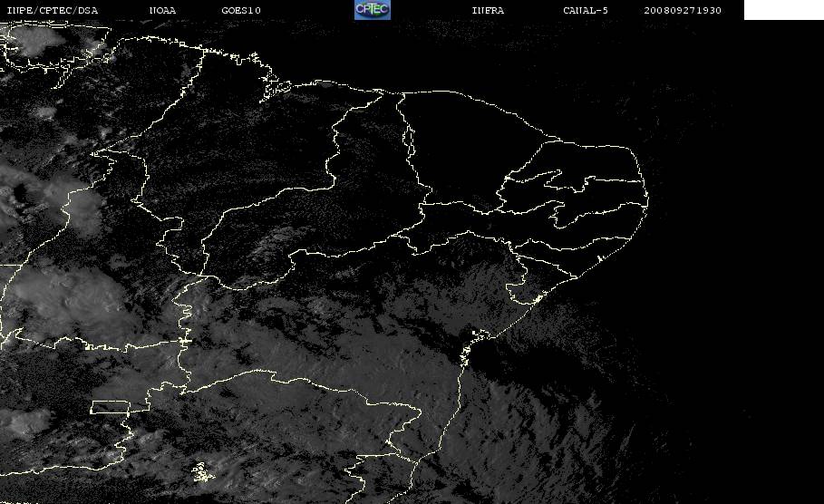Click the INFRA label in the header

click(x=488, y=10)
